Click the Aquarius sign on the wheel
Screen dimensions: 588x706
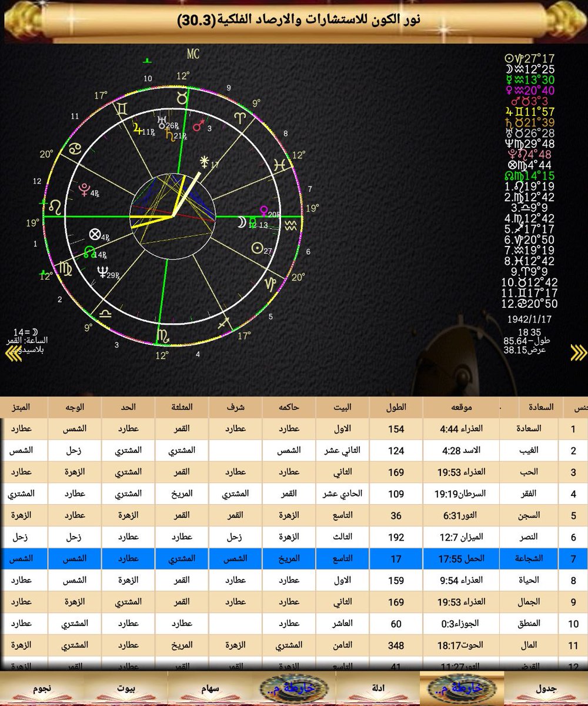(x=290, y=225)
